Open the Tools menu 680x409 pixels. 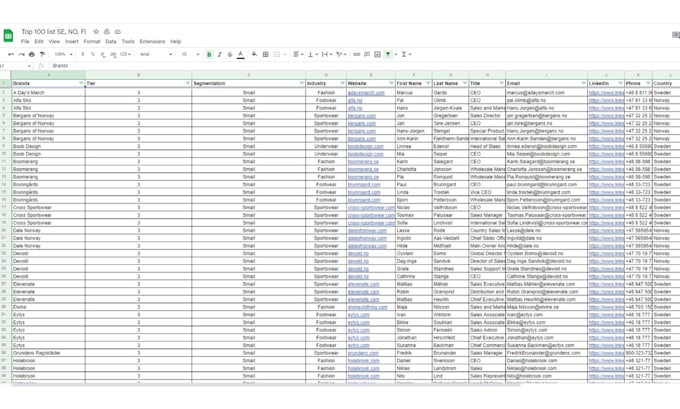click(128, 42)
